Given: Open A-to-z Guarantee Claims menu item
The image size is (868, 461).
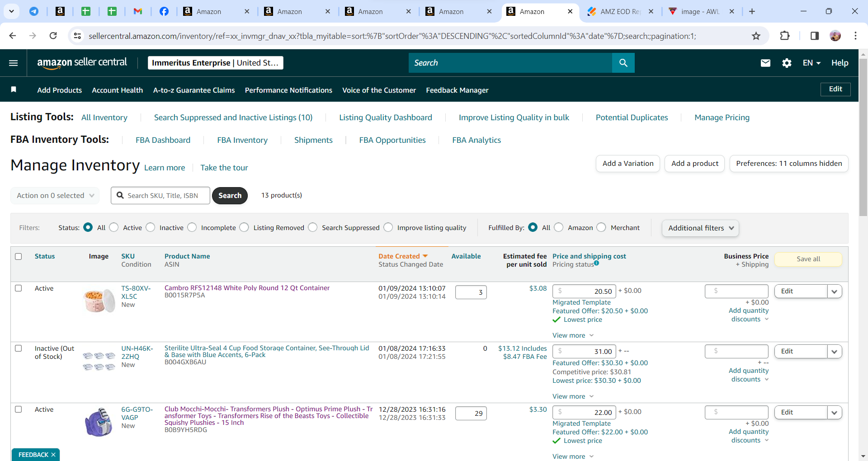Looking at the screenshot, I should pos(194,90).
